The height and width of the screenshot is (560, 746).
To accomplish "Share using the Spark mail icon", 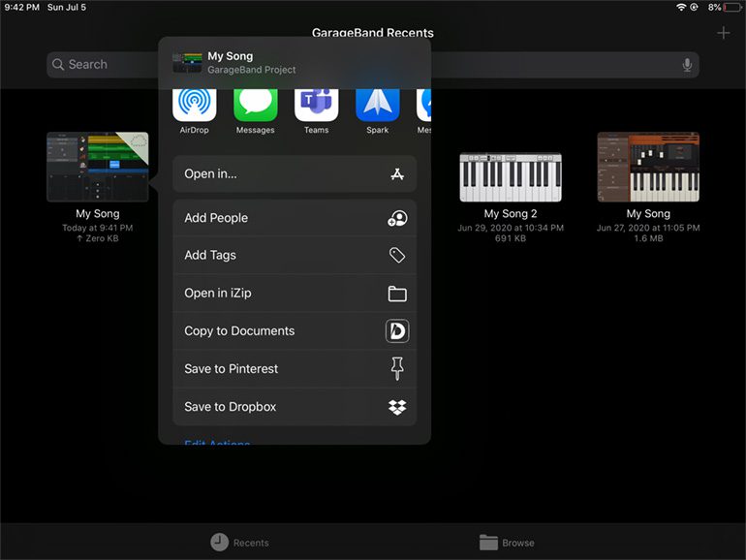I will click(377, 105).
